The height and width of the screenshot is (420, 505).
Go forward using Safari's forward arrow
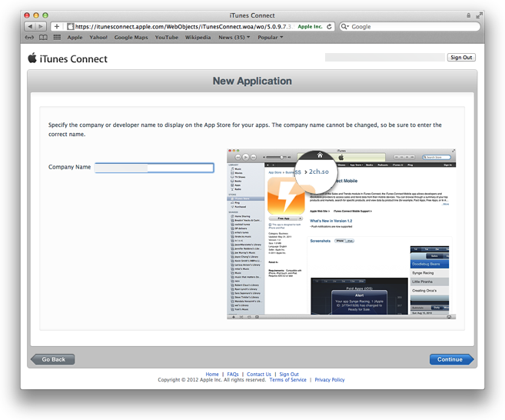pos(41,26)
